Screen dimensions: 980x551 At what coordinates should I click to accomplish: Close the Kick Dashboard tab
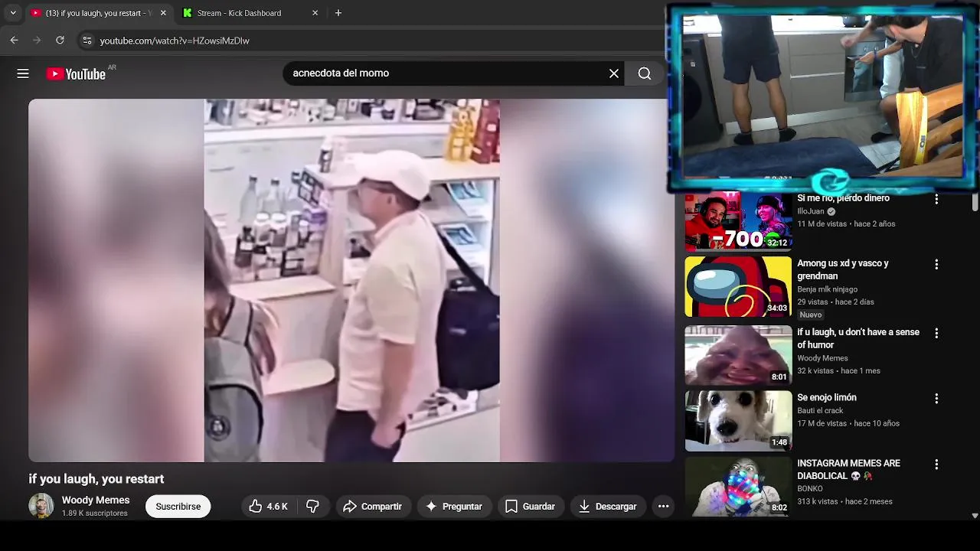(x=315, y=13)
